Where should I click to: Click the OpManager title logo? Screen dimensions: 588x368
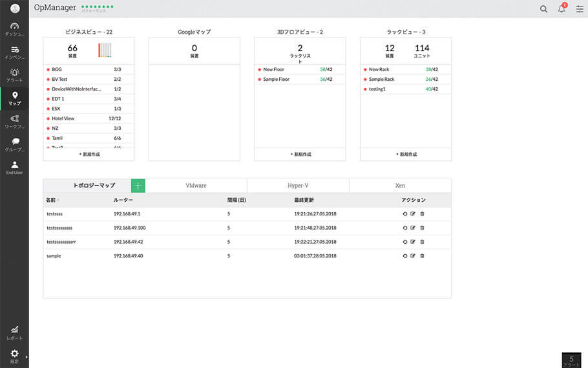click(x=55, y=8)
